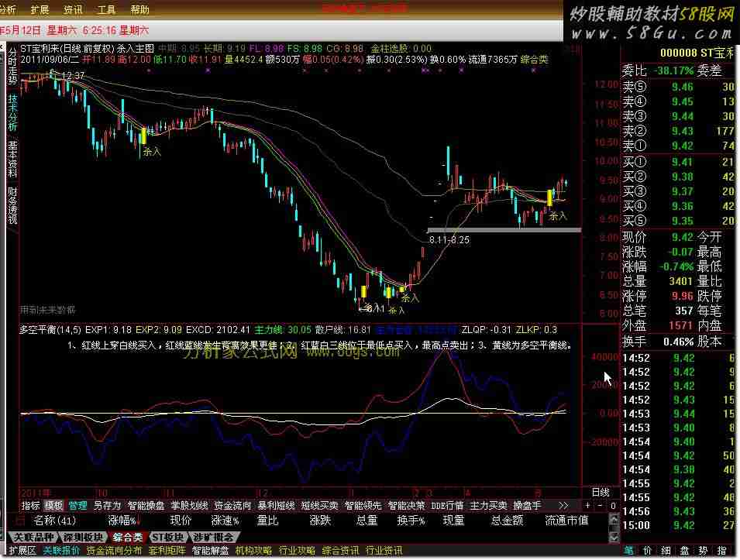740x560 pixels.
Task: Open the 分析 menu
Action: pyautogui.click(x=8, y=10)
